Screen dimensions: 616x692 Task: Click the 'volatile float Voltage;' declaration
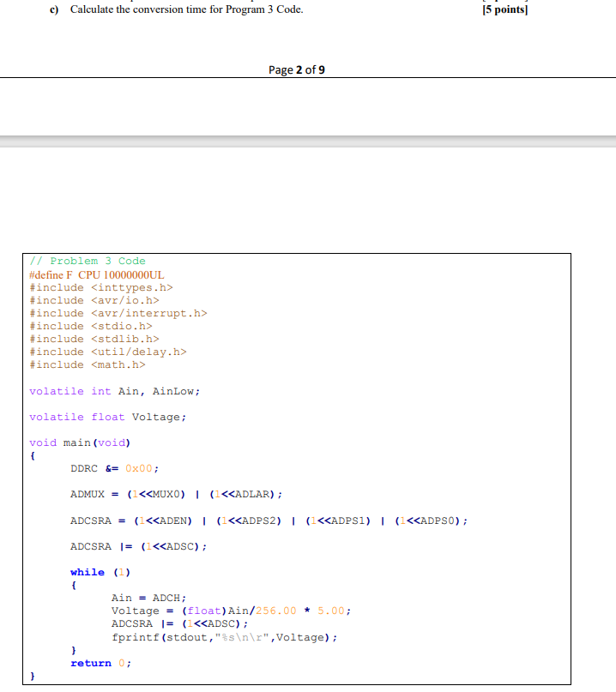pos(108,417)
